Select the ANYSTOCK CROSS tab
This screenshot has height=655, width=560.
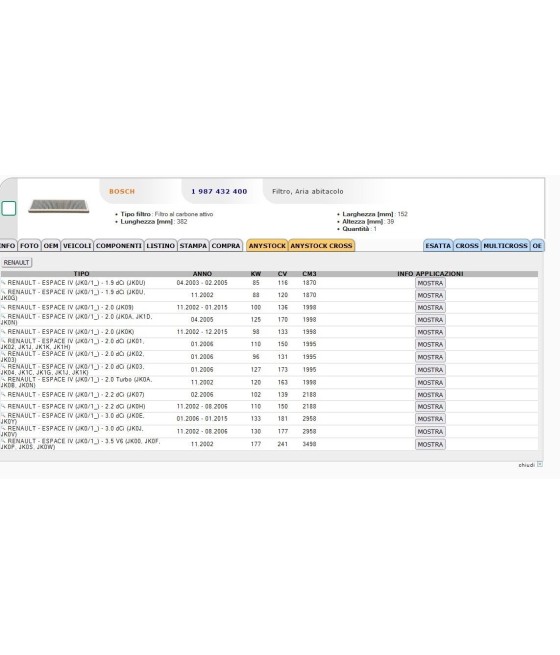click(x=321, y=246)
